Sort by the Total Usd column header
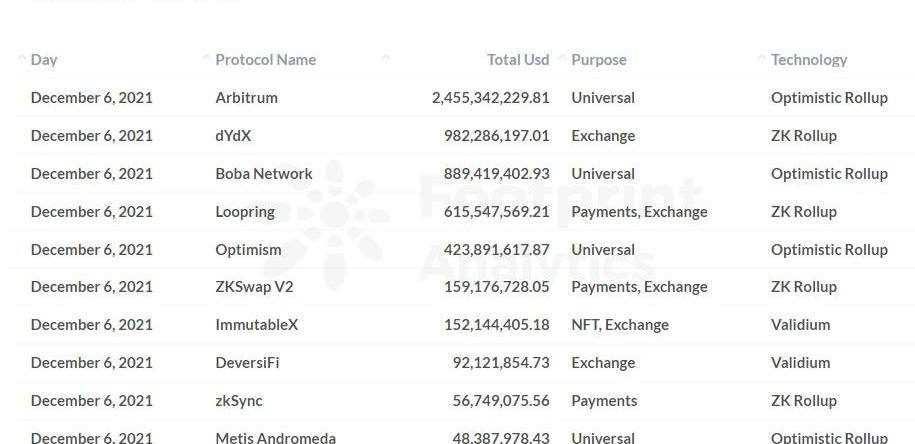 [x=517, y=60]
